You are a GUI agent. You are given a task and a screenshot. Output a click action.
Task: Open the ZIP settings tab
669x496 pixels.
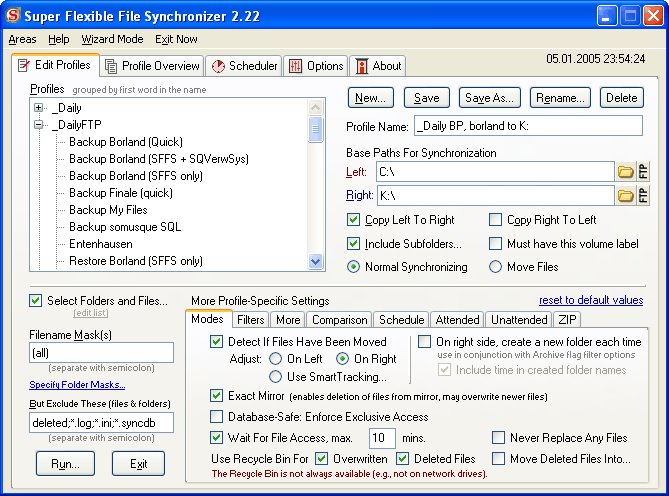567,320
